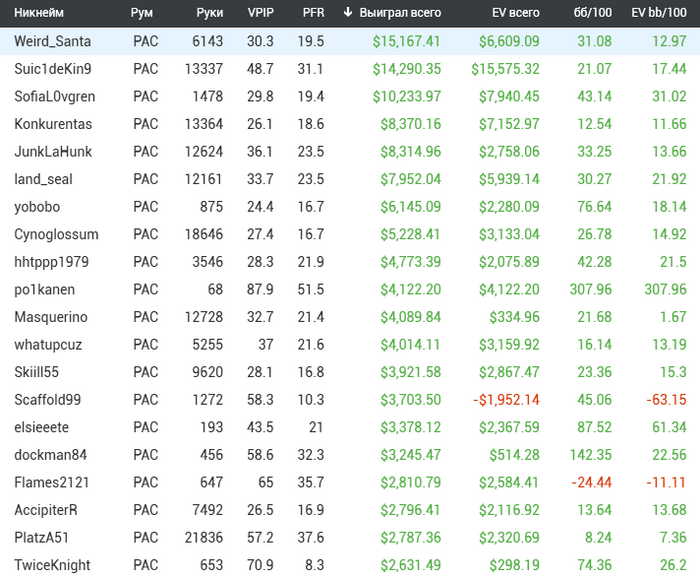Click the PFR value 51.5
Image resolution: width=700 pixels, height=578 pixels.
(311, 290)
